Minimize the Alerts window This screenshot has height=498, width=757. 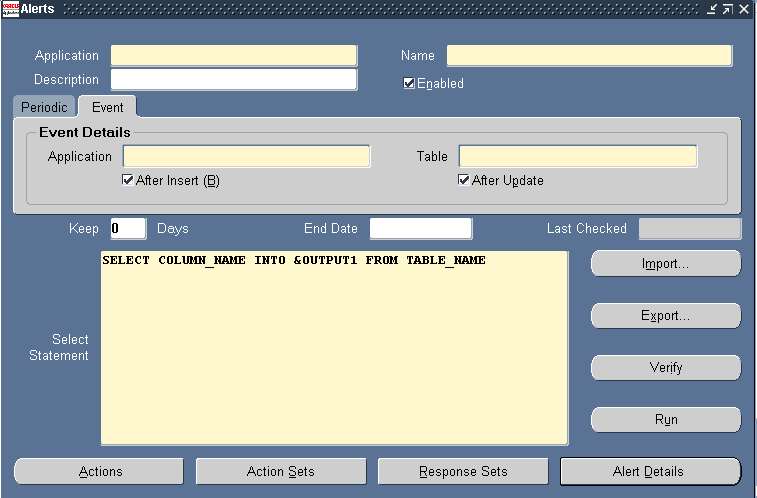(x=712, y=9)
